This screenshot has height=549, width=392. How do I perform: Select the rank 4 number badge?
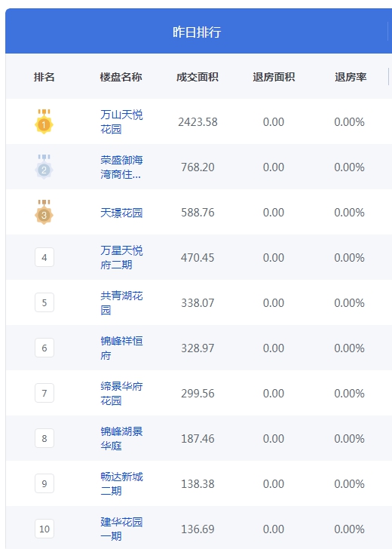point(44,257)
